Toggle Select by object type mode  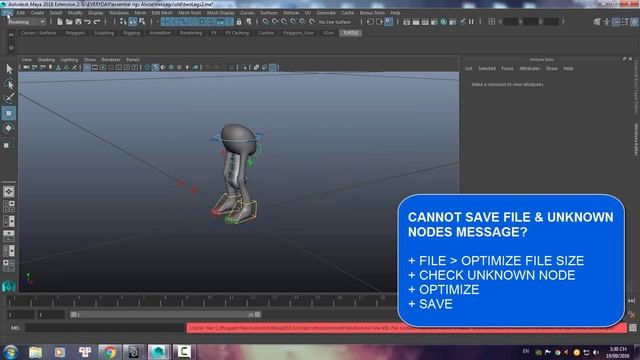pos(133,22)
